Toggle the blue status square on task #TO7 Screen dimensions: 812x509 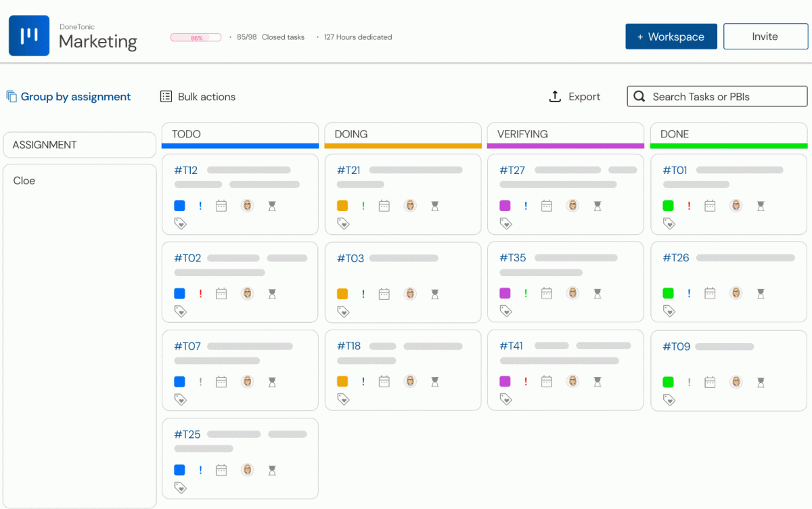pyautogui.click(x=179, y=381)
